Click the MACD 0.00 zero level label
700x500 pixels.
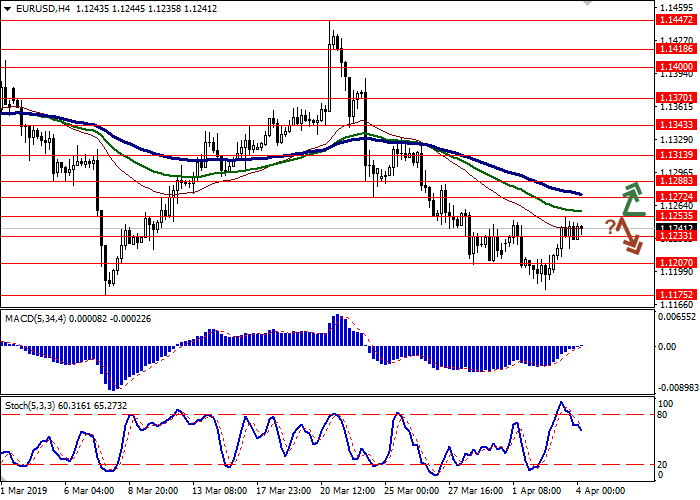click(668, 347)
